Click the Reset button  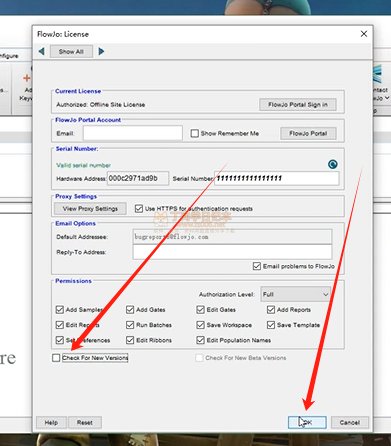(x=85, y=422)
